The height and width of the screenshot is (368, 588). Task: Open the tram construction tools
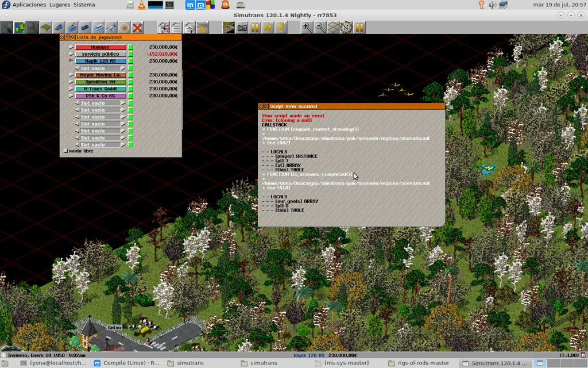[x=72, y=28]
